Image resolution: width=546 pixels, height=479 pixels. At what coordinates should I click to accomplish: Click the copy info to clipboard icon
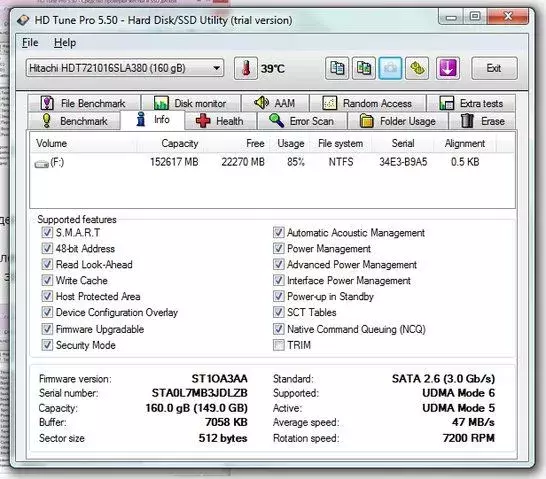[x=337, y=68]
